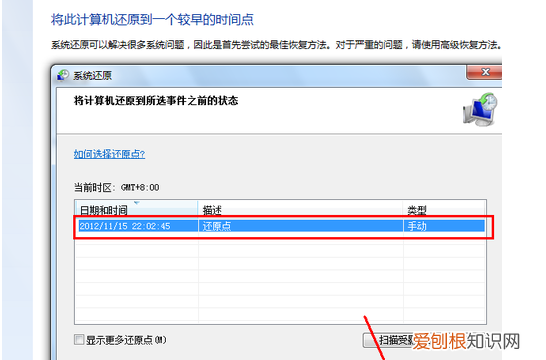The width and height of the screenshot is (546, 360).
Task: Click the 扫描受影响的程序 button
Action: [388, 340]
